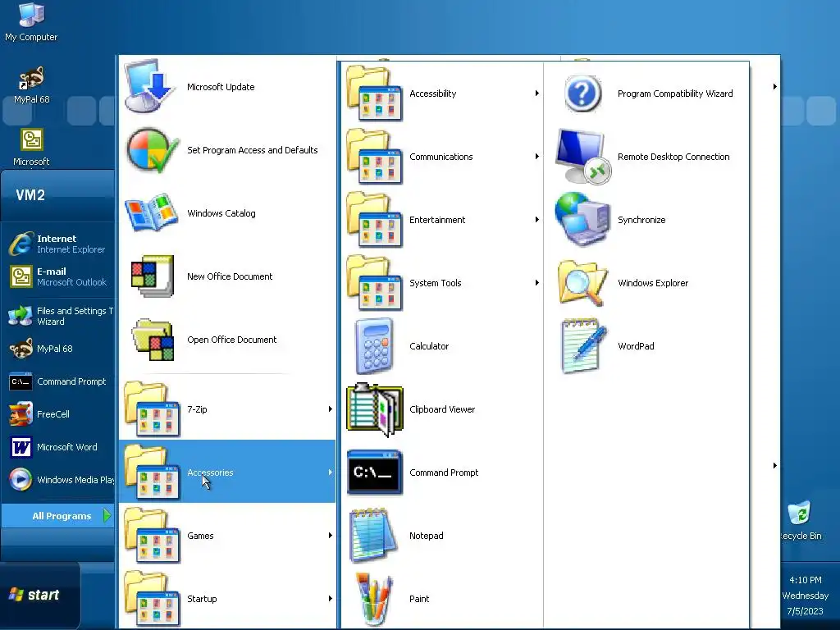Click the Open Office Document icon
The image size is (840, 630).
click(153, 340)
